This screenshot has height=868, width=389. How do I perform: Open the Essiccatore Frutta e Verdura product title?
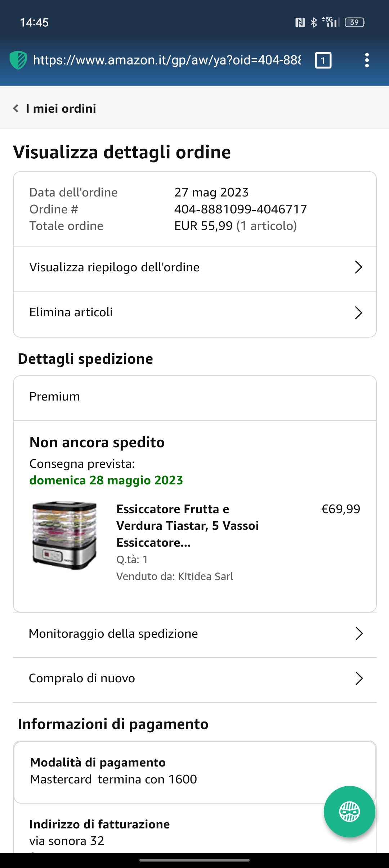tap(188, 526)
